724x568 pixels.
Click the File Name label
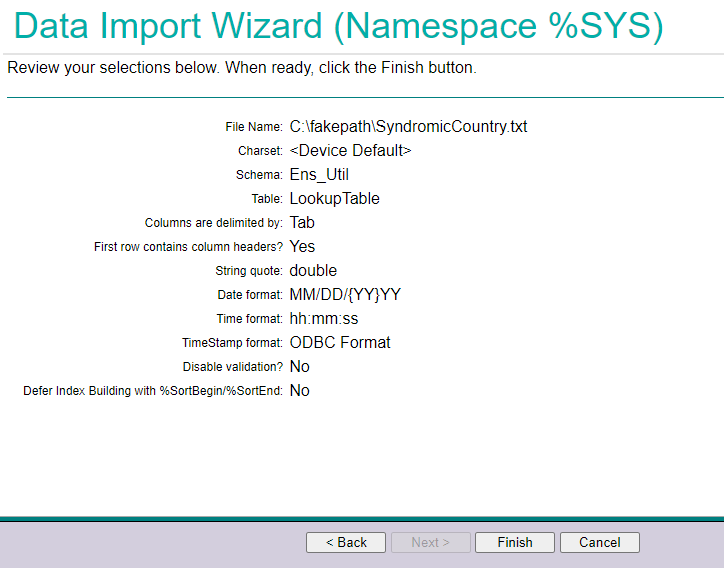[254, 127]
